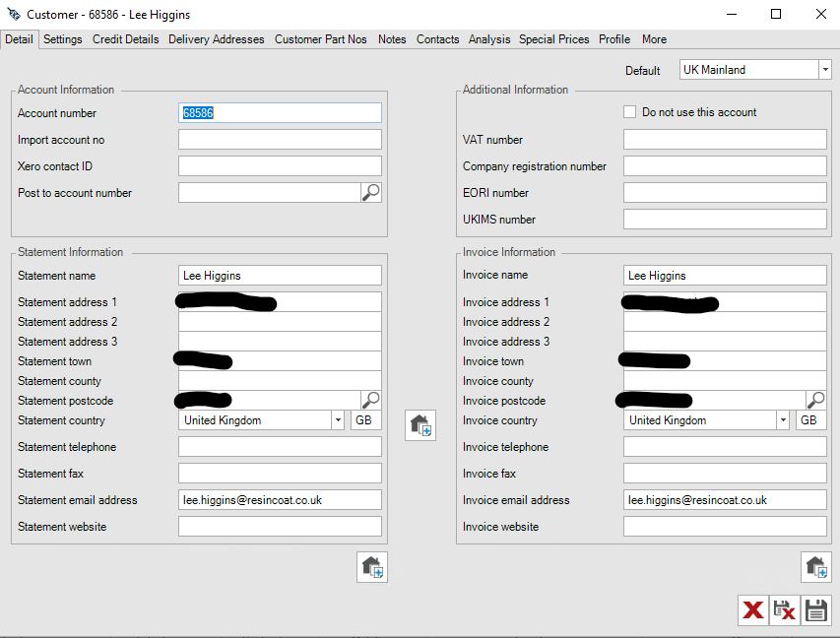Image resolution: width=840 pixels, height=638 pixels.
Task: Expand the Statement country dropdown
Action: coord(338,419)
